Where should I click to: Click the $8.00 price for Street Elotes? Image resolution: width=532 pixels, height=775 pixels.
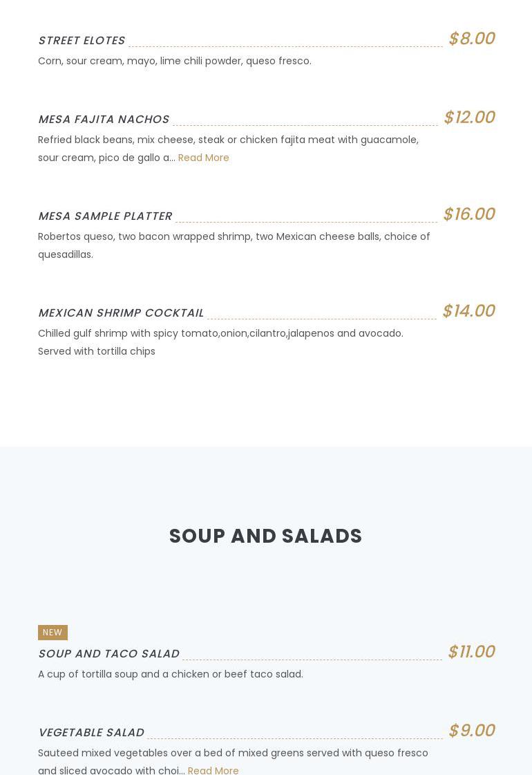471,39
